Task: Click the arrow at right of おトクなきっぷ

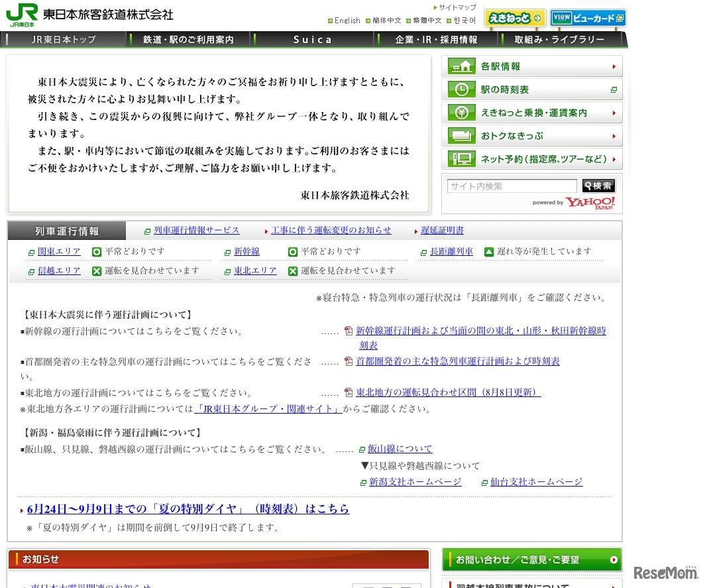Action: click(x=614, y=136)
